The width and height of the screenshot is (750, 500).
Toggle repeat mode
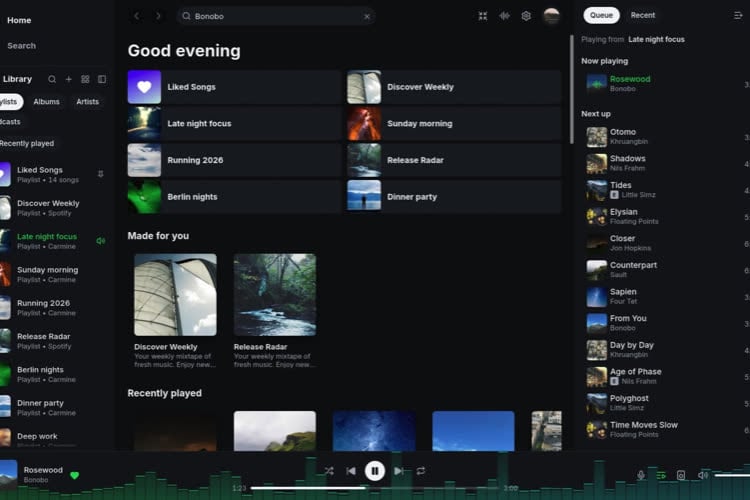pos(420,471)
